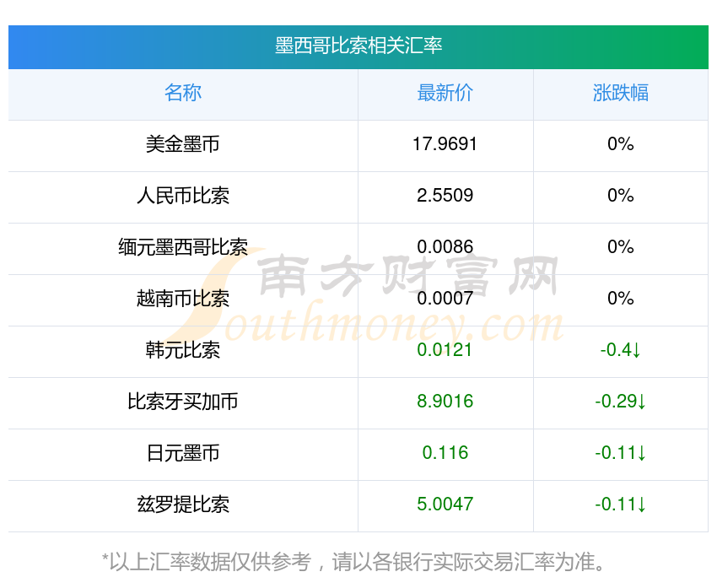Click the footnote disclaimer about 汇率数据仅供参考
Viewport: 717px width, 588px height.
pos(353,562)
